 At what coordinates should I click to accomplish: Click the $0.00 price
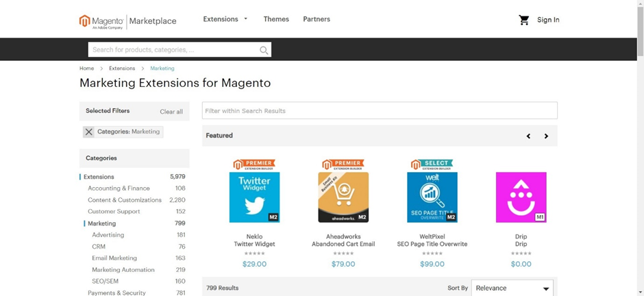coord(521,264)
